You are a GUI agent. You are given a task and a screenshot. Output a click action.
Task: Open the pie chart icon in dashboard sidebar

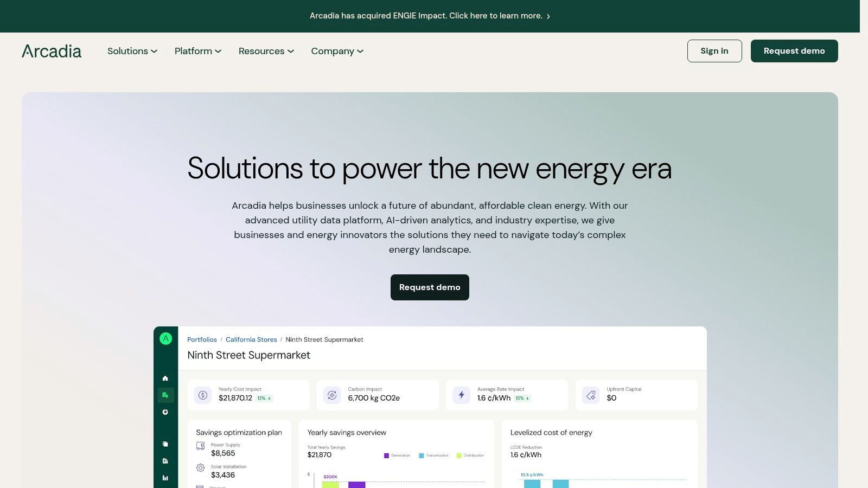tap(165, 412)
